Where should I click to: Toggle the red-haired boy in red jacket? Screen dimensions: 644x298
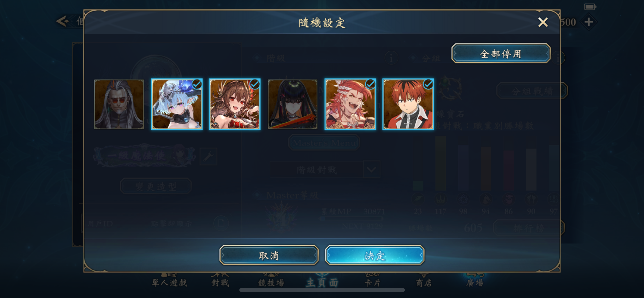pos(408,104)
